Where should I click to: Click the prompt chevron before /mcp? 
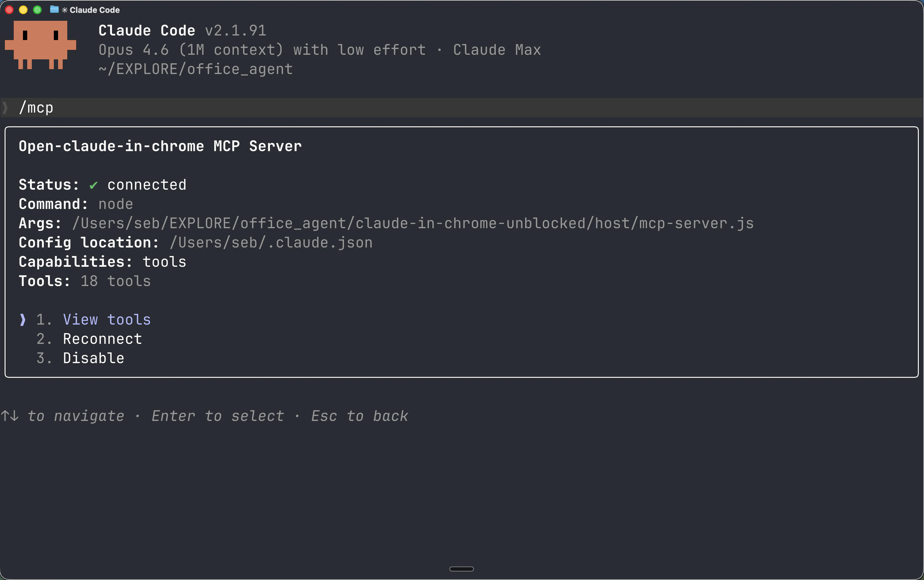tap(6, 108)
